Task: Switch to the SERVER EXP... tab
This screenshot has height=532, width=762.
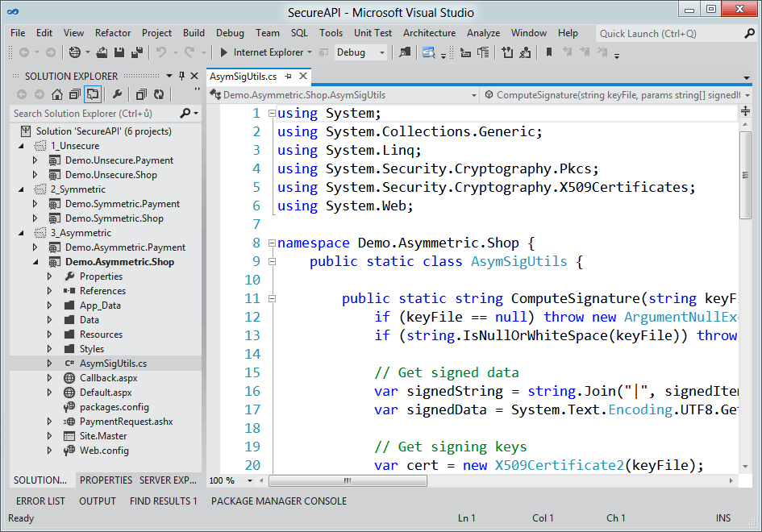Action: click(x=168, y=480)
